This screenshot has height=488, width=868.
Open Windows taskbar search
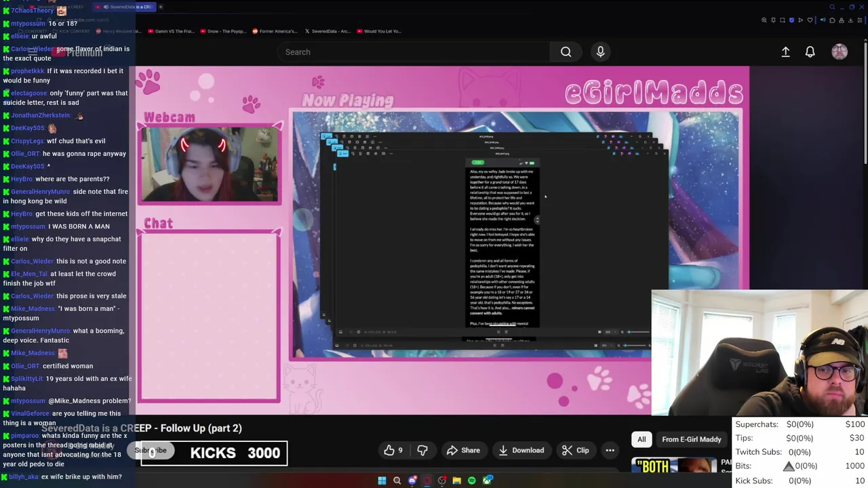[397, 481]
